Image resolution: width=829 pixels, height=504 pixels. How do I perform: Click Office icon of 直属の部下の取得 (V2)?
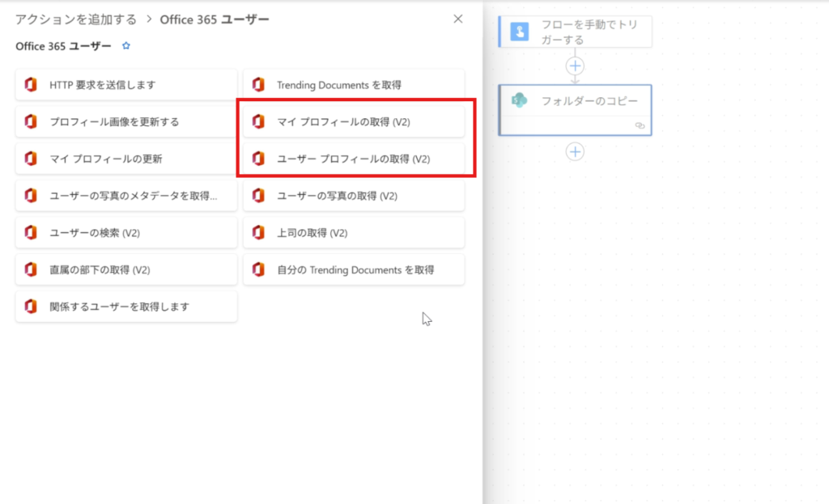pyautogui.click(x=31, y=270)
